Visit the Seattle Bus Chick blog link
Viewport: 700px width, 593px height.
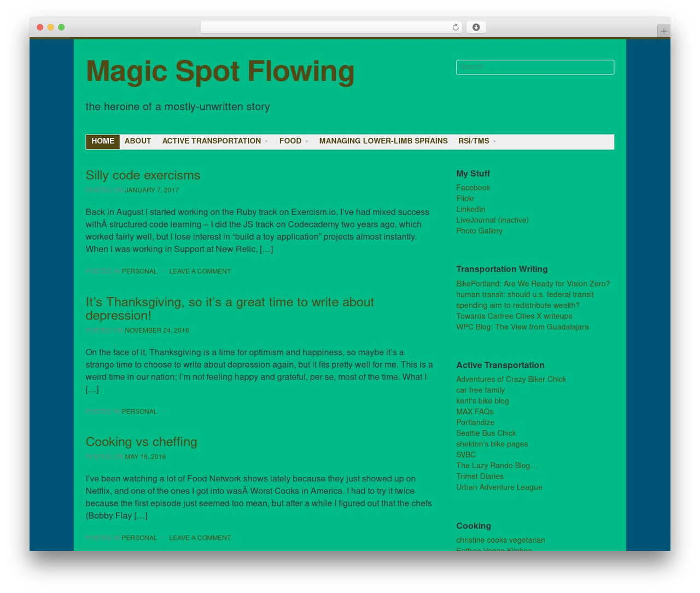(486, 433)
